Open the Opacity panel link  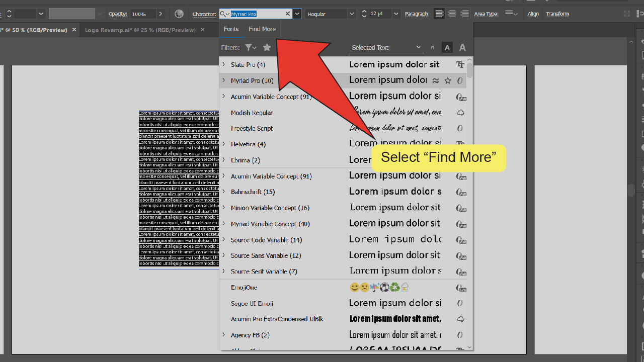point(118,14)
